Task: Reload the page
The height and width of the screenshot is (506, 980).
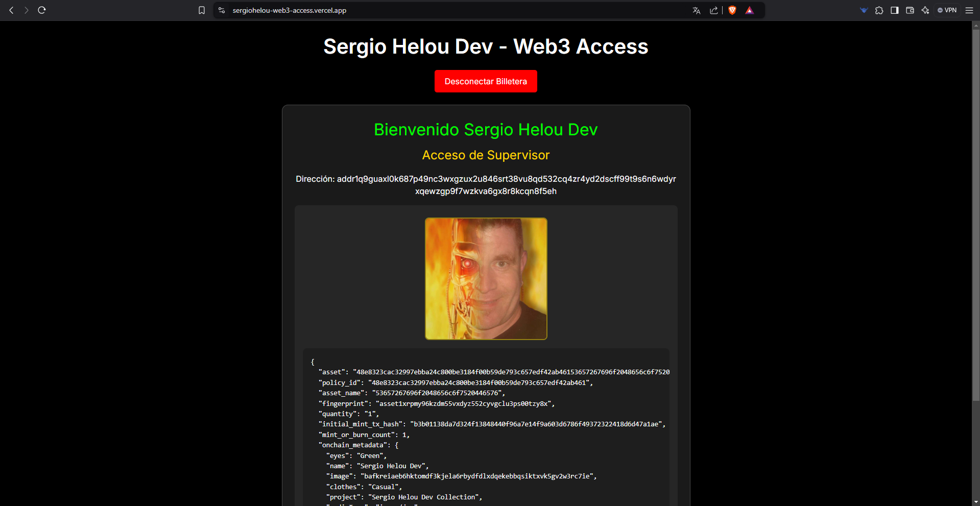Action: (42, 10)
